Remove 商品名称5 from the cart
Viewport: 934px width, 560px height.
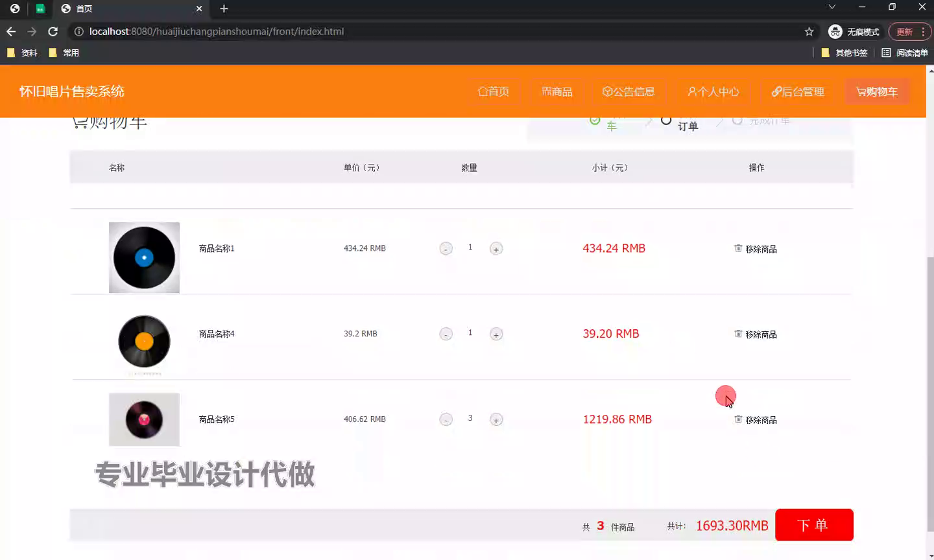coord(756,420)
